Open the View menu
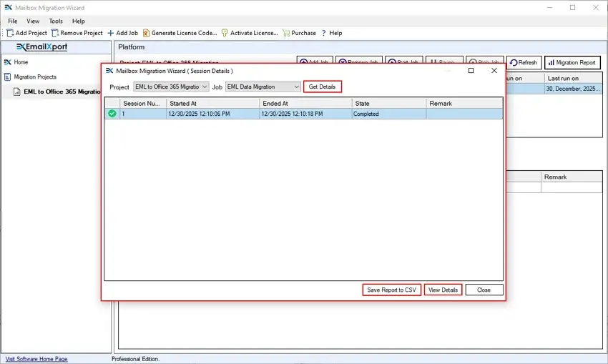608x364 pixels. tap(33, 21)
